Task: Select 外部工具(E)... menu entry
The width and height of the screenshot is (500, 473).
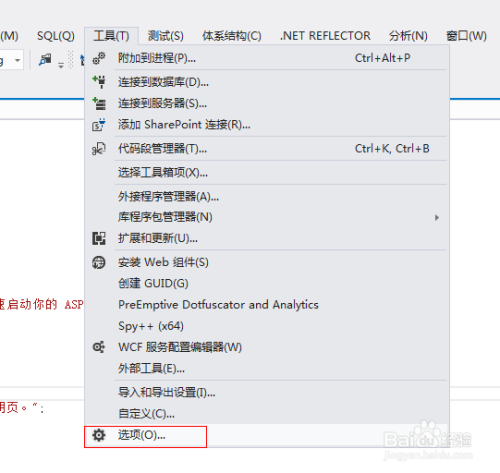Action: coord(267,369)
